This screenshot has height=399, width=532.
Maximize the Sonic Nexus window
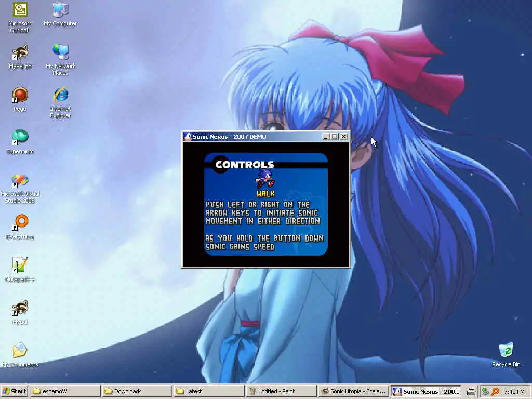point(334,137)
